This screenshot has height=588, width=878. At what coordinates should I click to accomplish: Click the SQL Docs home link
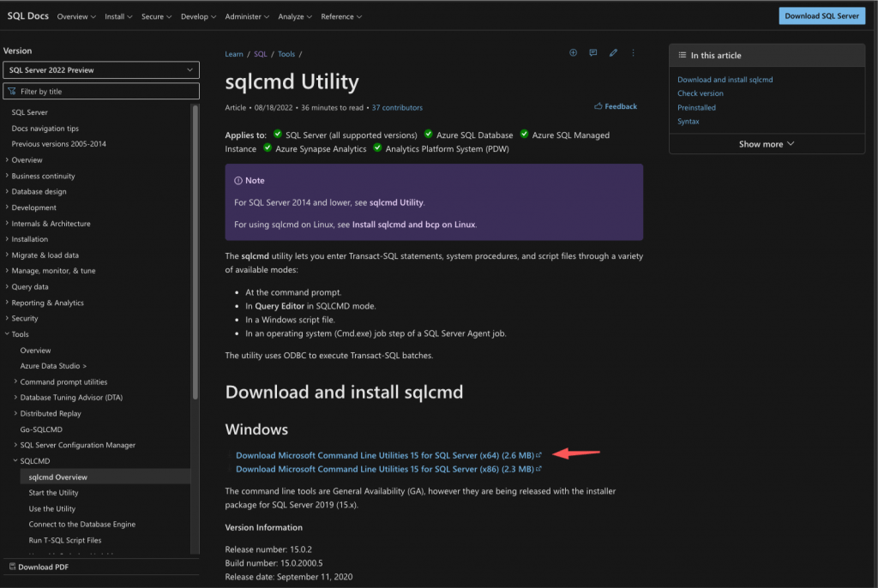(x=28, y=15)
